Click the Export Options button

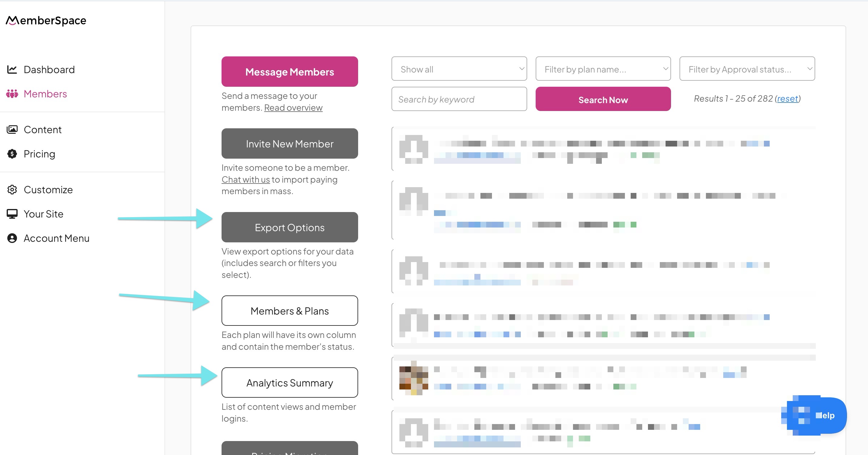[290, 227]
